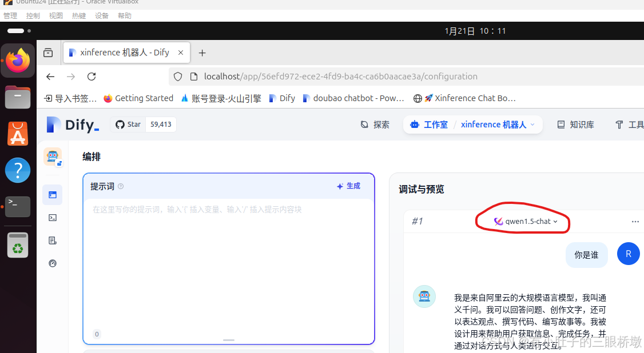
Task: Expand xinference 机器人 app dropdown
Action: click(498, 125)
